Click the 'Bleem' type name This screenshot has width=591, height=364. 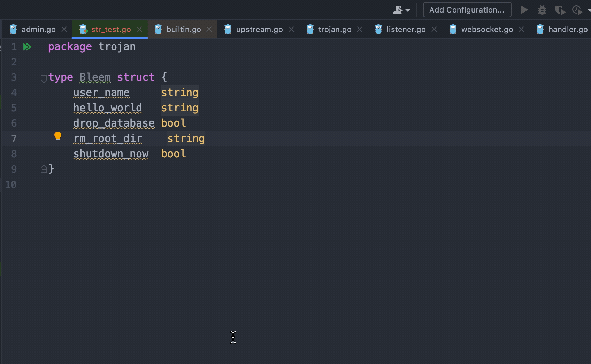tap(95, 77)
